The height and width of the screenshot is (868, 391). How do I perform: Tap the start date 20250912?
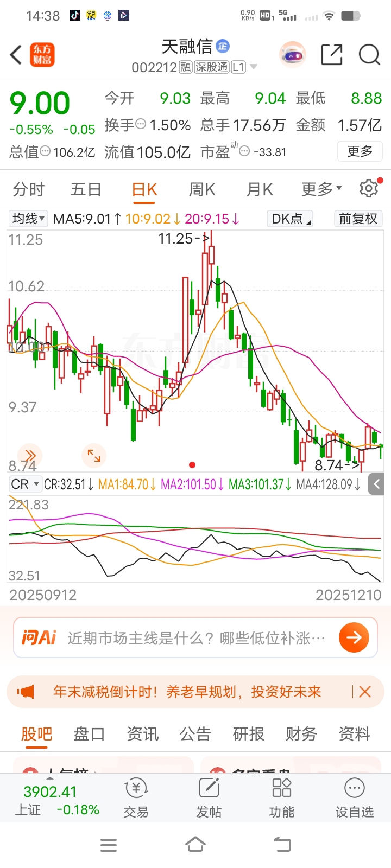(43, 595)
